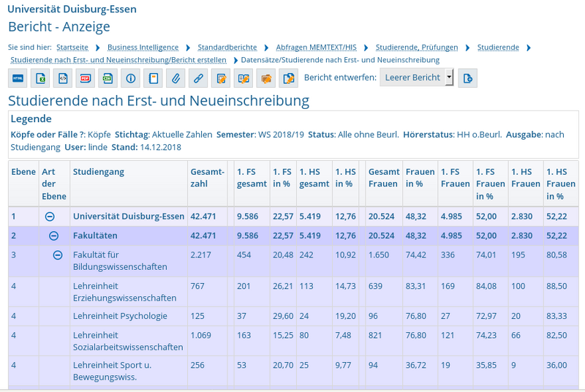Export report as HTML
Screen dimensions: 585x392
[18, 78]
